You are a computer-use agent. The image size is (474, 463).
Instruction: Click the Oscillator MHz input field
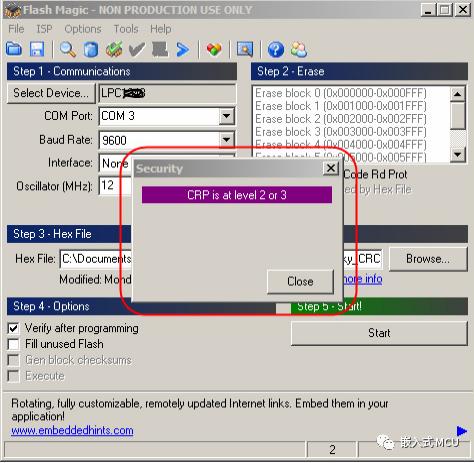click(x=116, y=186)
